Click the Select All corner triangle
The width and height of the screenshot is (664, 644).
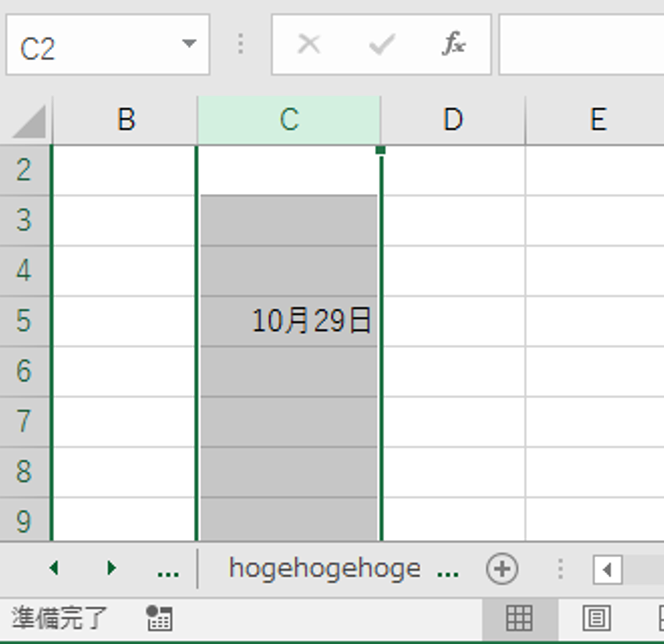click(30, 122)
